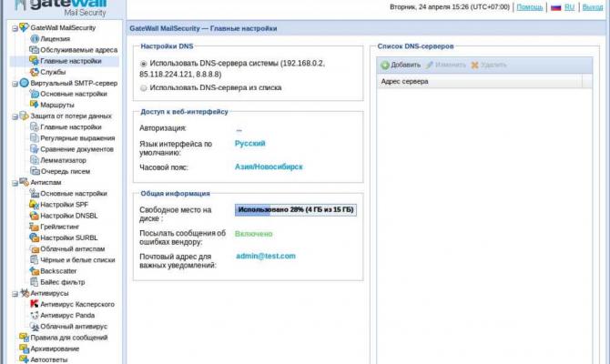Collapse the Защита от потери данных node
The height and width of the screenshot is (364, 610).
15,116
